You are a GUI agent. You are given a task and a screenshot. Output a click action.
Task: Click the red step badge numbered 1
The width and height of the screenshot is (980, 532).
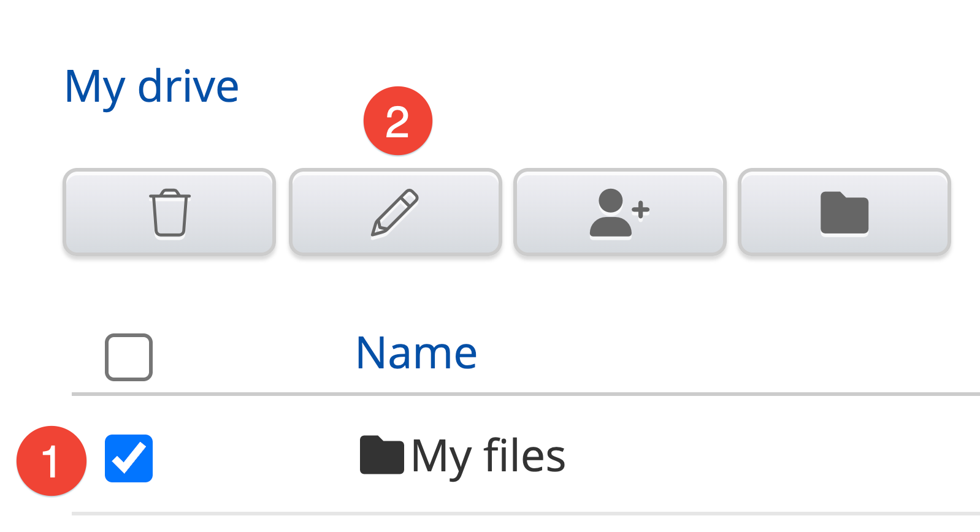tap(52, 460)
